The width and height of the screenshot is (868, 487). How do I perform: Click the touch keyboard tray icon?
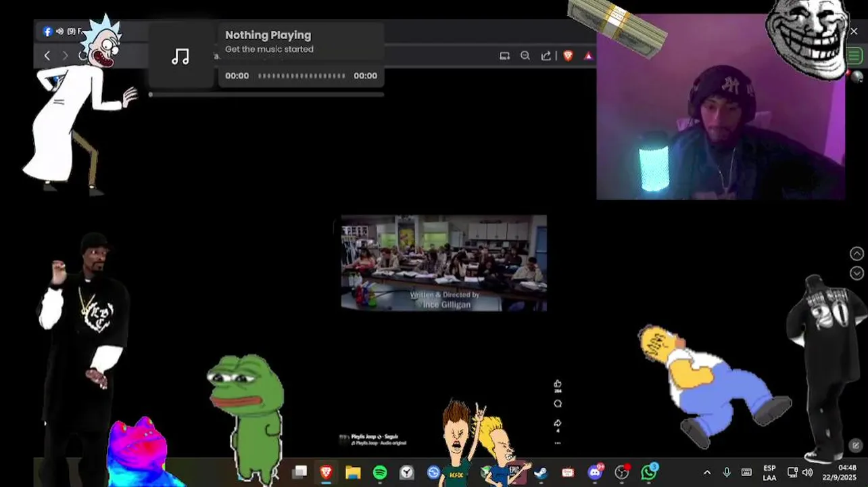[746, 472]
